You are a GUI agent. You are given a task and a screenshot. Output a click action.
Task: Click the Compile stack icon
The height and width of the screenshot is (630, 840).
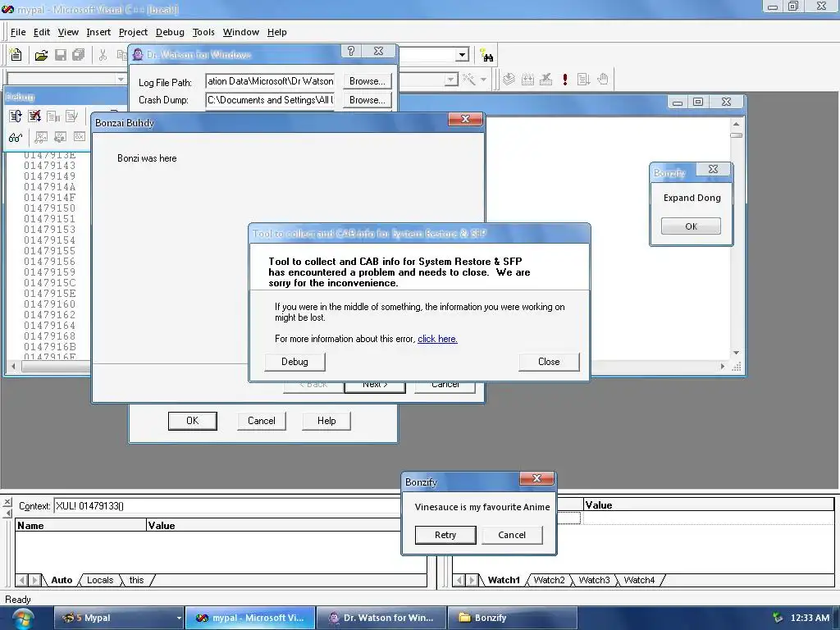click(509, 80)
